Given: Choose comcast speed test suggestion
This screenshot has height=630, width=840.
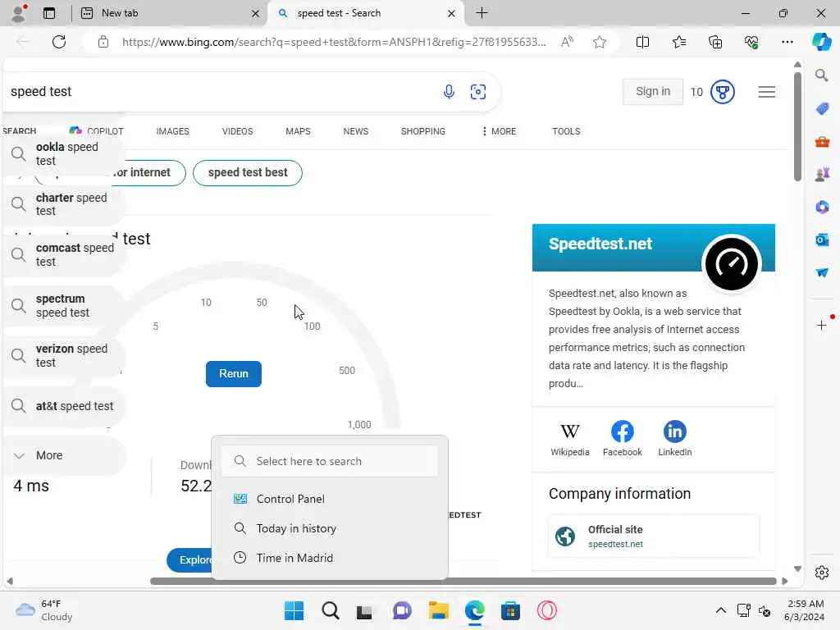Looking at the screenshot, I should (x=65, y=254).
